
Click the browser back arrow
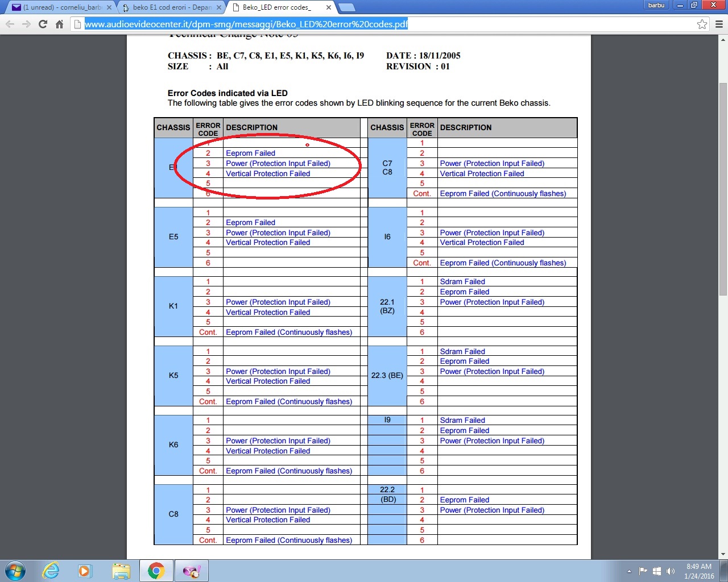click(x=10, y=24)
